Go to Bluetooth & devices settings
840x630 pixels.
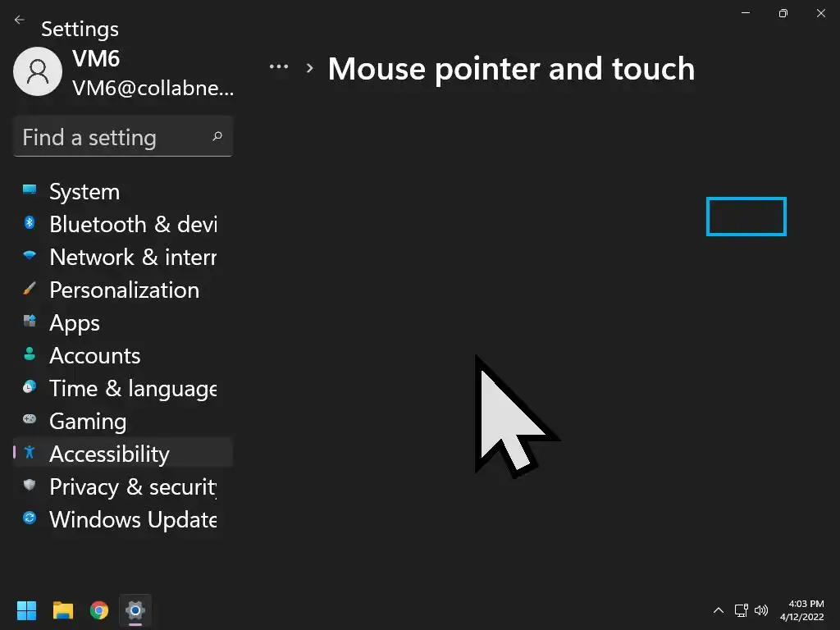click(131, 225)
